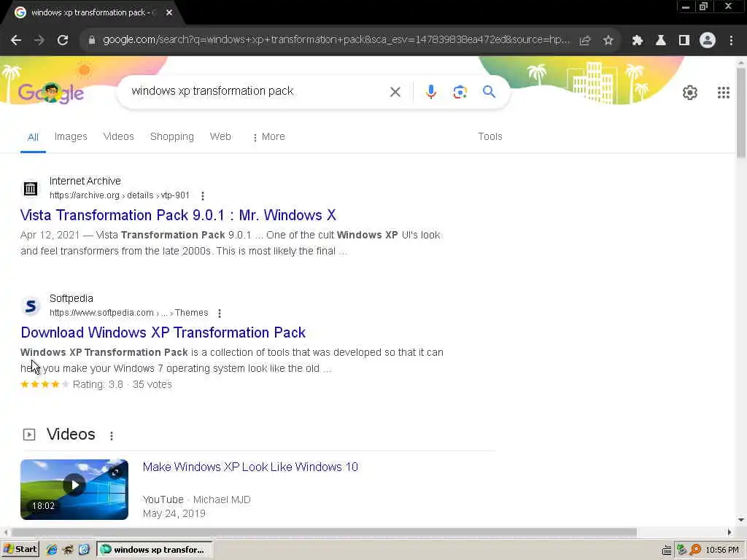Submit search with magnifier icon
Screen dimensions: 747x560
pyautogui.click(x=489, y=91)
